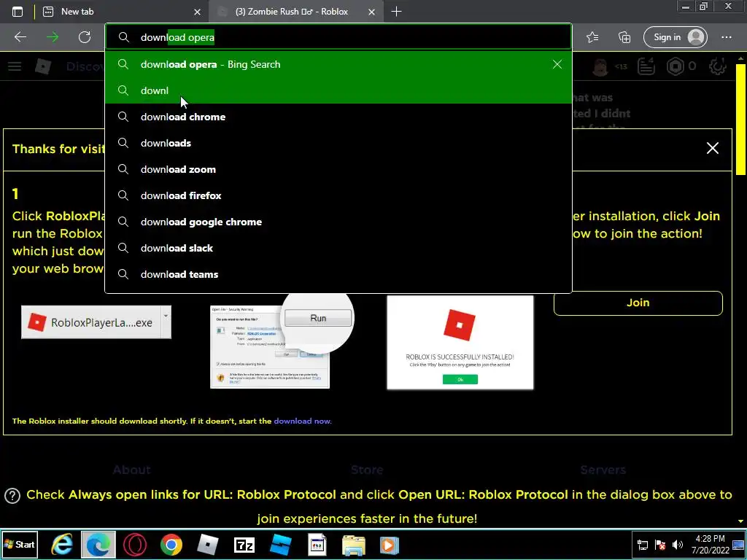Open the Roblox avatar profile icon
Image resolution: width=747 pixels, height=560 pixels.
(601, 66)
